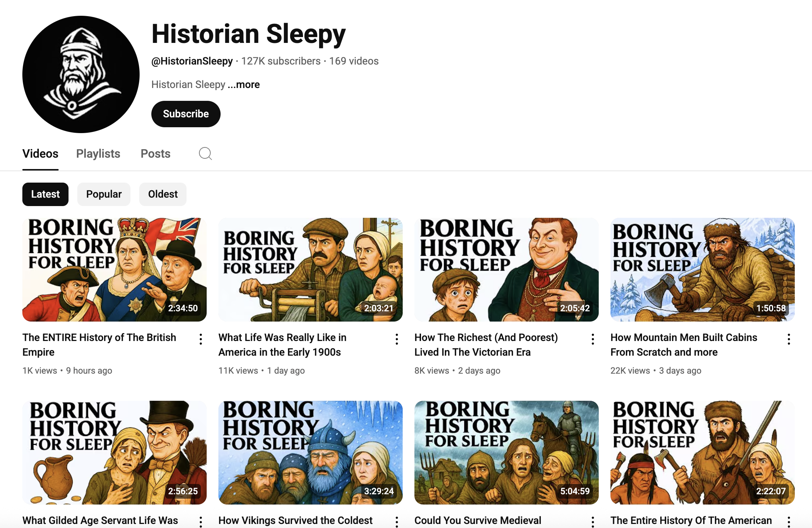Play the American history thumbnail, 2:22:07
The image size is (812, 528).
[x=702, y=452]
